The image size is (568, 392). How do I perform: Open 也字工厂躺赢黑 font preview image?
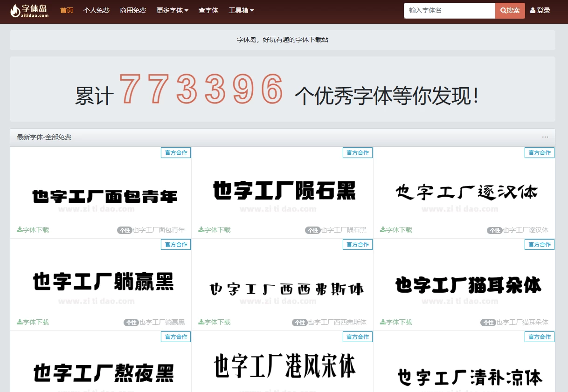pyautogui.click(x=104, y=282)
